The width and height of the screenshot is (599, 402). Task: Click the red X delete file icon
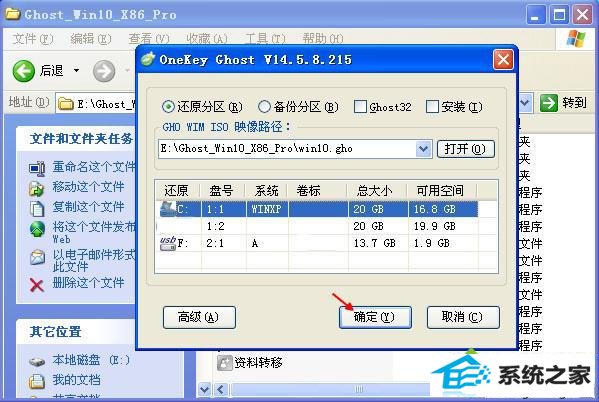tap(37, 285)
